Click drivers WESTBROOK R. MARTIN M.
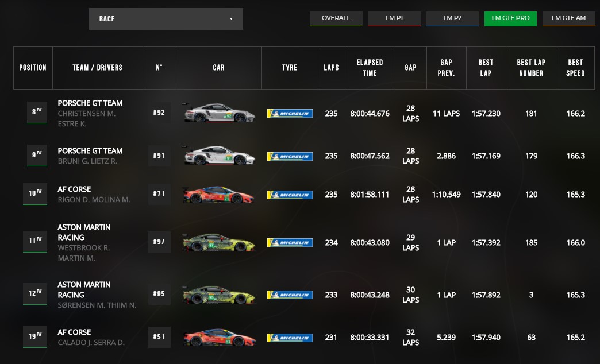This screenshot has height=364, width=600. click(84, 253)
